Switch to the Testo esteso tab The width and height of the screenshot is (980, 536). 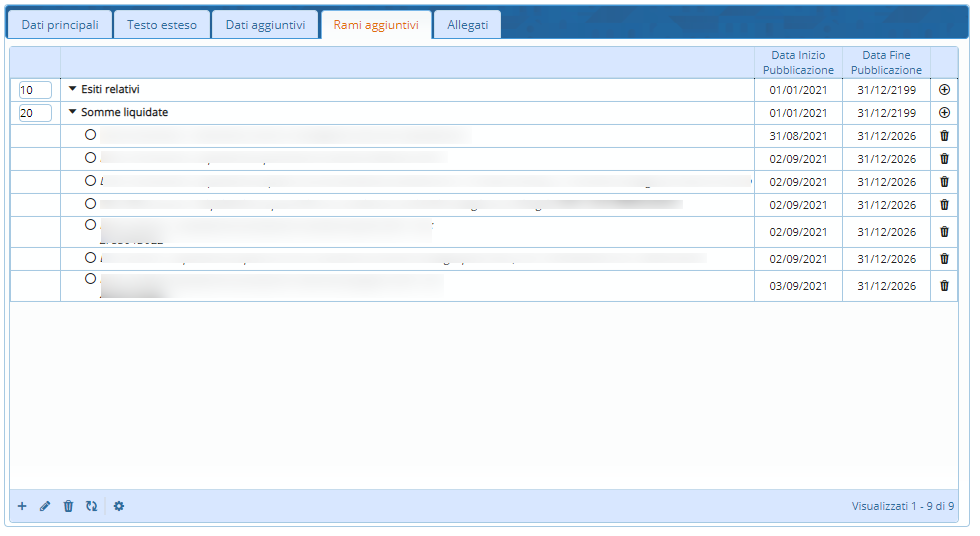coord(161,25)
